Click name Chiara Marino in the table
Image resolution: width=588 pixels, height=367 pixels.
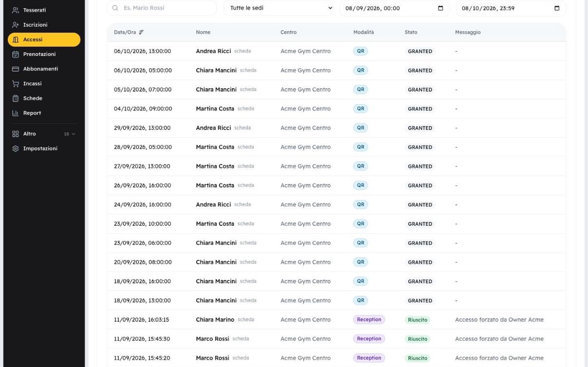coord(215,320)
